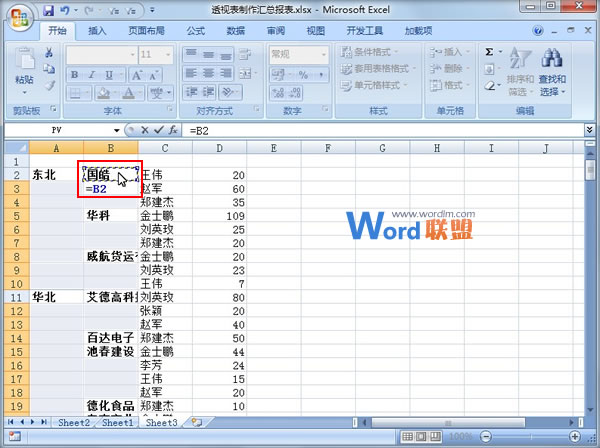Select the Sheet1 worksheet tab
Image resolution: width=600 pixels, height=448 pixels.
coord(117,422)
